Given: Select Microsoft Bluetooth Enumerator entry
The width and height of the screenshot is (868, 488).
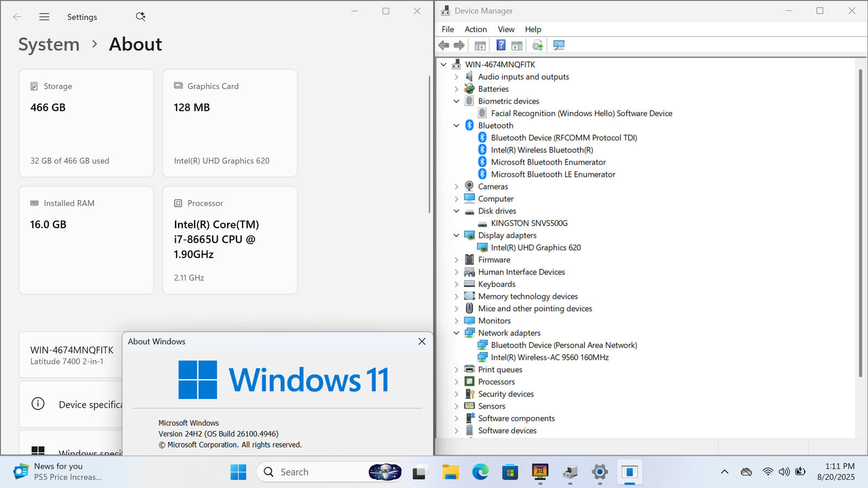Looking at the screenshot, I should coord(548,162).
